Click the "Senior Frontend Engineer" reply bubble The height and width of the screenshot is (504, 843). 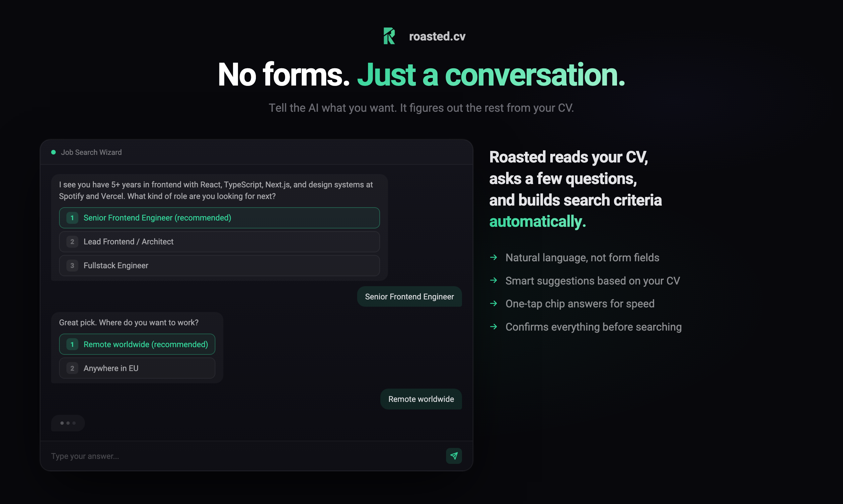pyautogui.click(x=409, y=296)
